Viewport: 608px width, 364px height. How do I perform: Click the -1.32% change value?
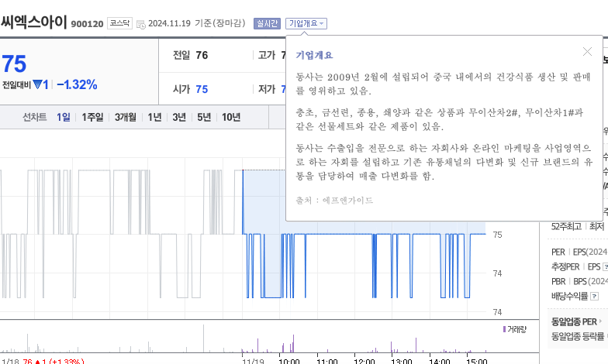tap(77, 84)
